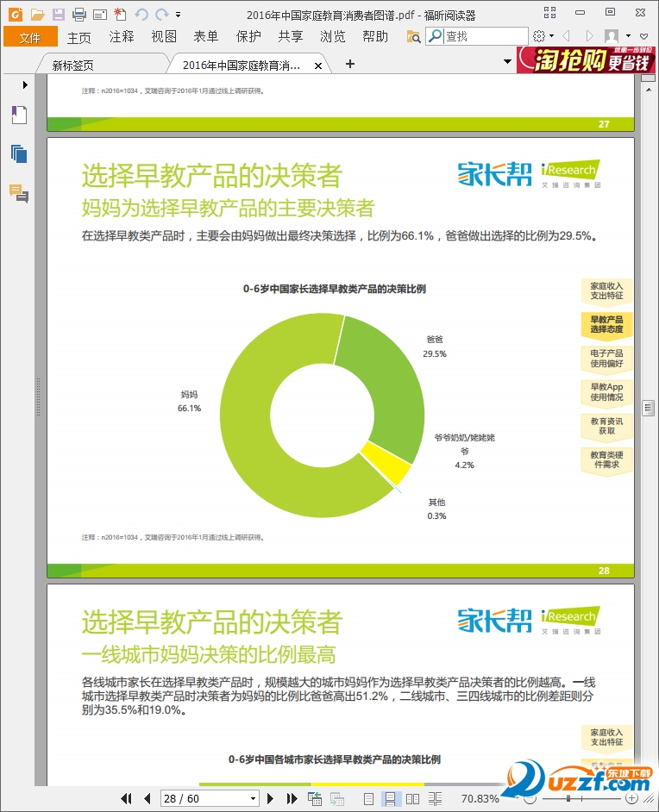Click the 电子产品使用偏好 side label
659x812 pixels.
tap(606, 359)
